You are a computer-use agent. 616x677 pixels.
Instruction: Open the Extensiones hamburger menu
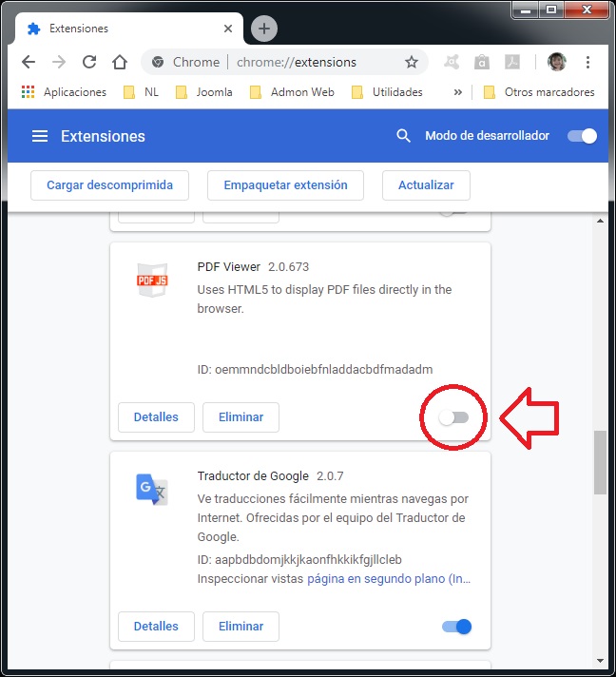(x=40, y=136)
